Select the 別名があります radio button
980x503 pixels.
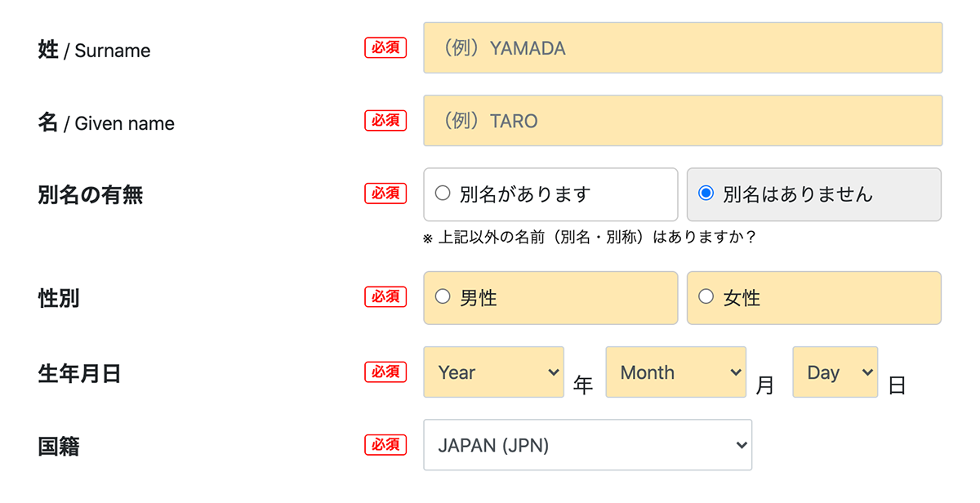click(442, 194)
